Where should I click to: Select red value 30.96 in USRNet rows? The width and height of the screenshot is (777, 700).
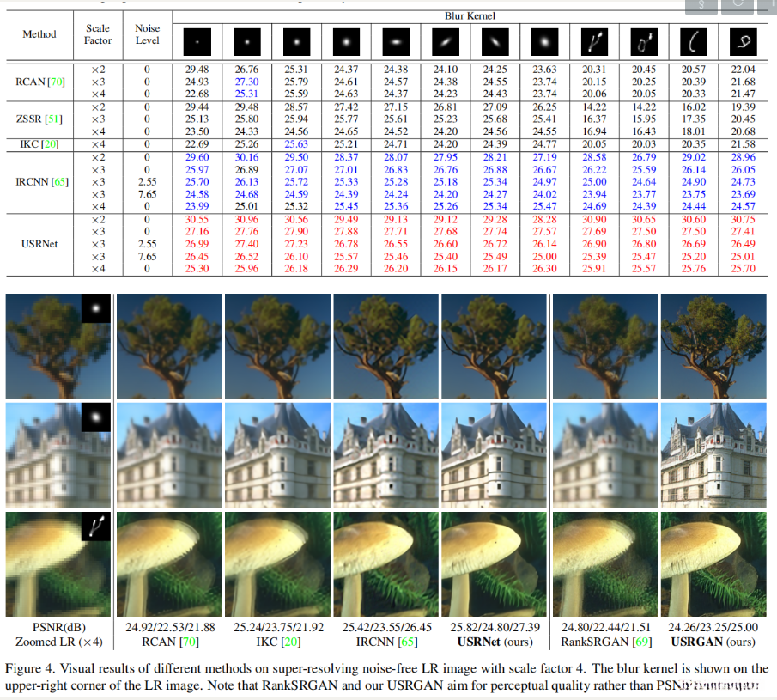(246, 219)
